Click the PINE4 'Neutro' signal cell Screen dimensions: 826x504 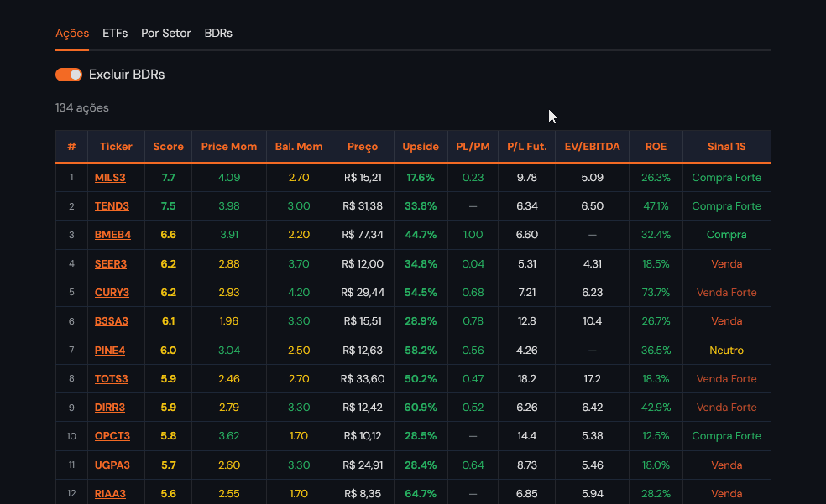pos(726,351)
